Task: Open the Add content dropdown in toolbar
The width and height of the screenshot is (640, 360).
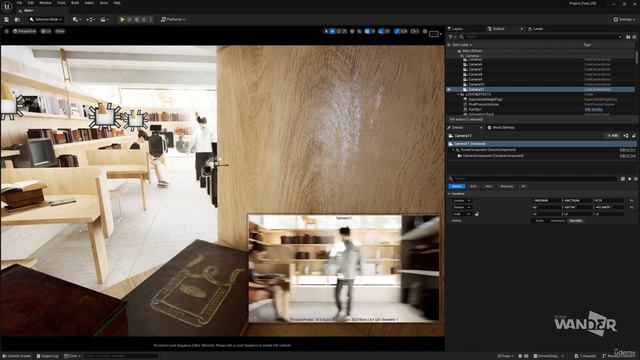Action: [76, 20]
